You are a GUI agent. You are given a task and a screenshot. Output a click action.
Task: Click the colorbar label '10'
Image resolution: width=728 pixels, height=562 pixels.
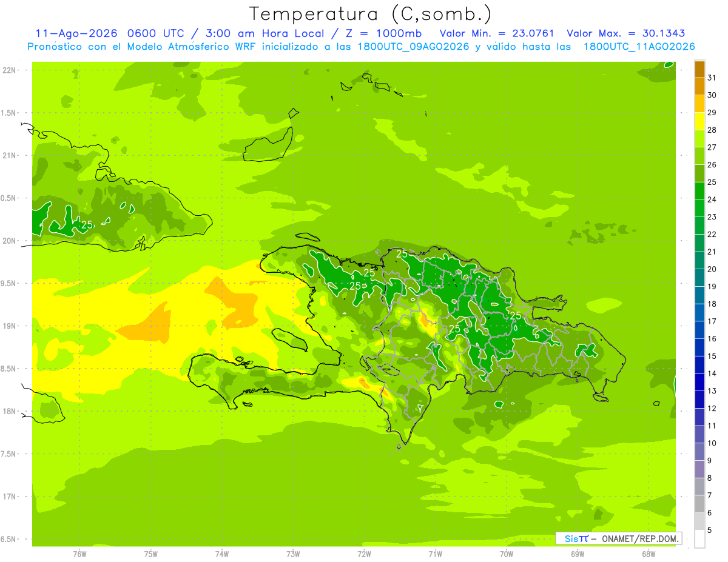(x=712, y=443)
